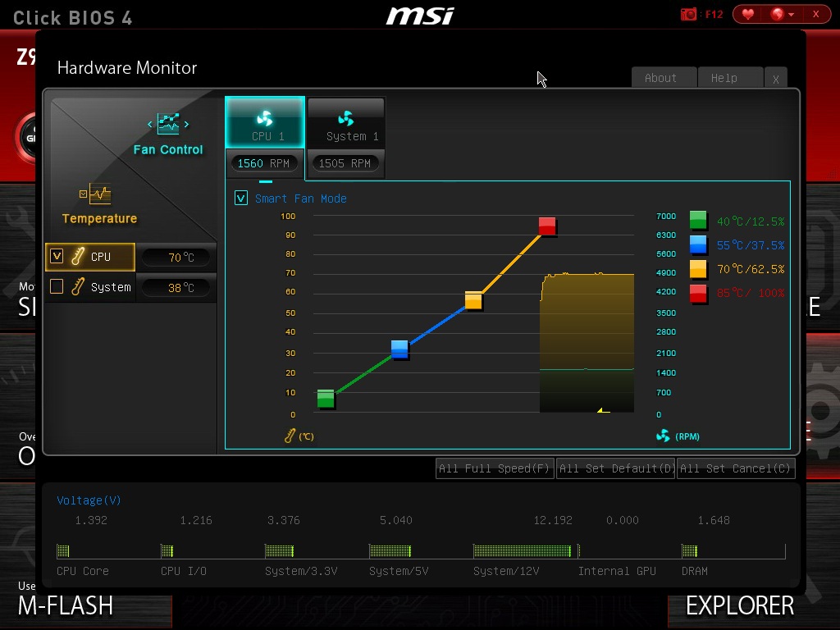Click the fan (RPM) axis icon

pos(663,436)
